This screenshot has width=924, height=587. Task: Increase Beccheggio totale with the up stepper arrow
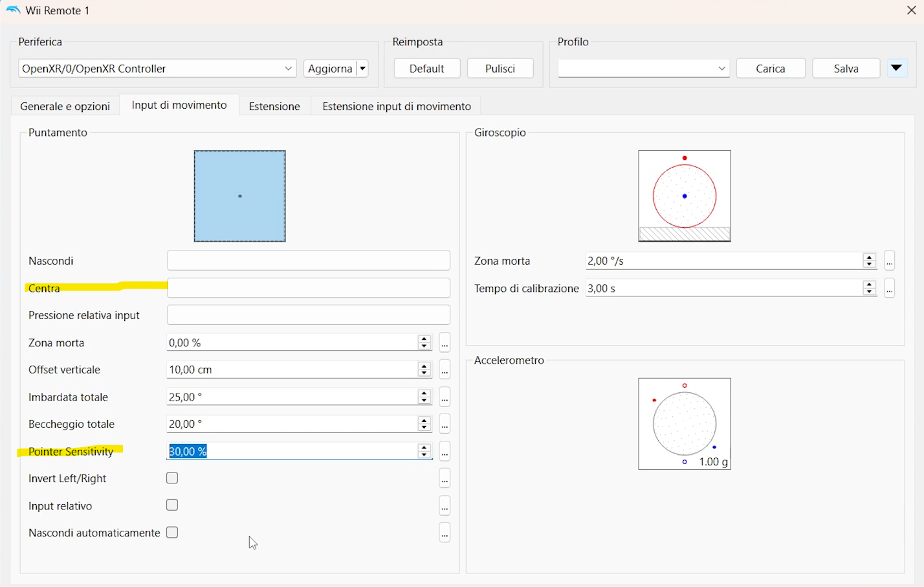(x=424, y=421)
